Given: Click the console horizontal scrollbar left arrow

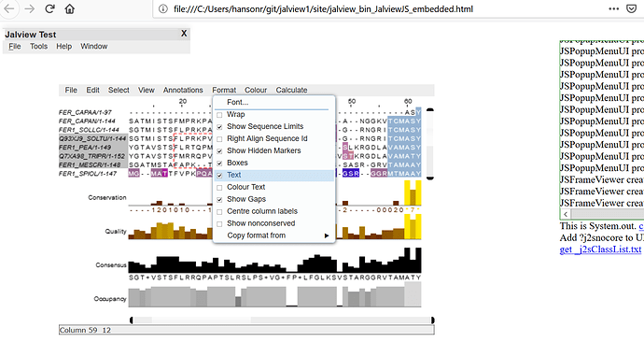Looking at the screenshot, I should click(x=566, y=214).
